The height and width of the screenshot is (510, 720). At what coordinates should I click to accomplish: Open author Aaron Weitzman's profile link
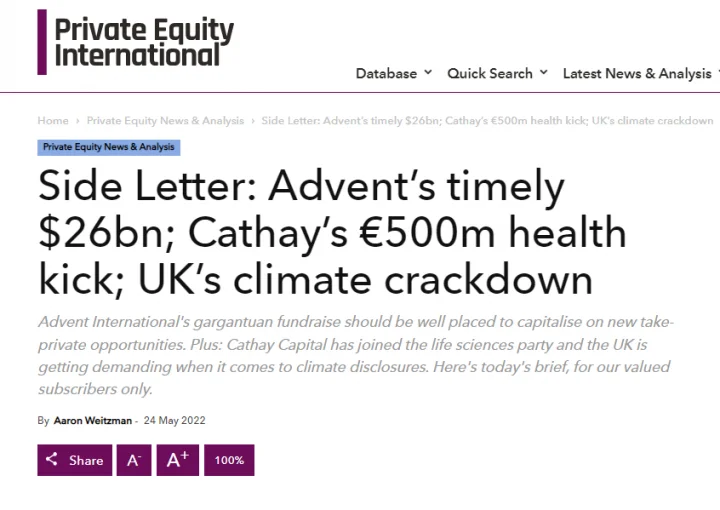93,420
